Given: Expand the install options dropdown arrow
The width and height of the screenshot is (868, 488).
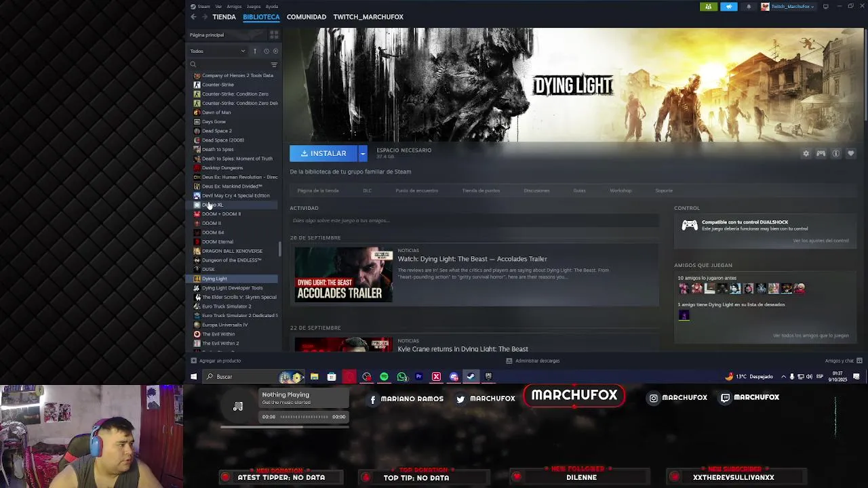Looking at the screenshot, I should [x=363, y=154].
